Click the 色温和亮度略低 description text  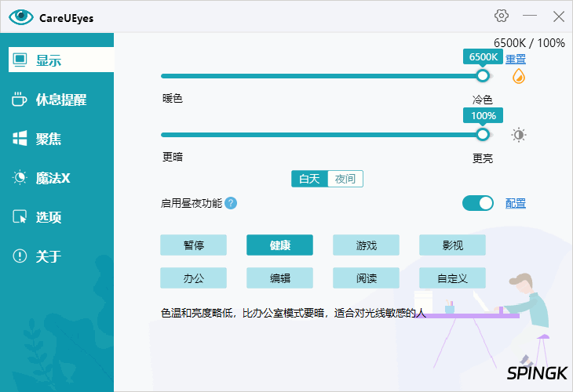pyautogui.click(x=293, y=313)
